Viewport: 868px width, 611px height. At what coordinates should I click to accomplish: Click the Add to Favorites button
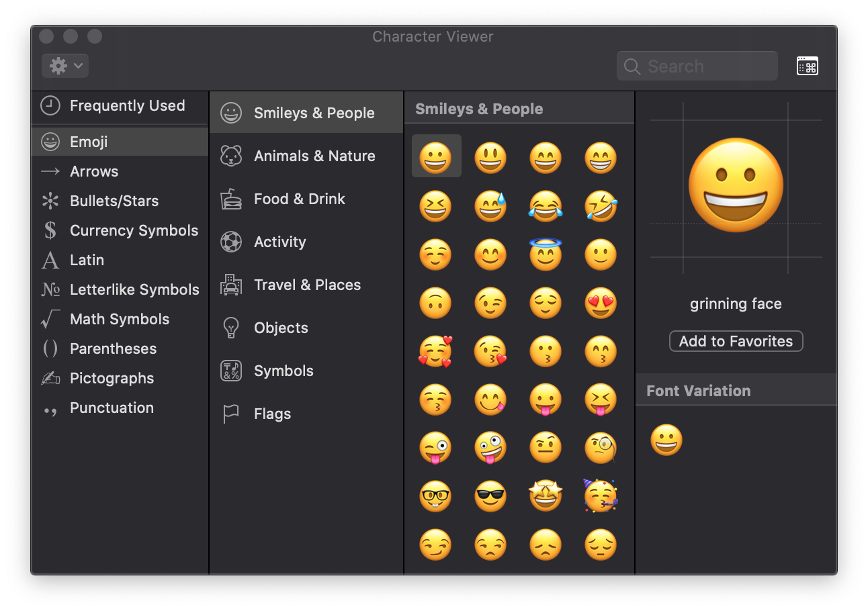(736, 341)
